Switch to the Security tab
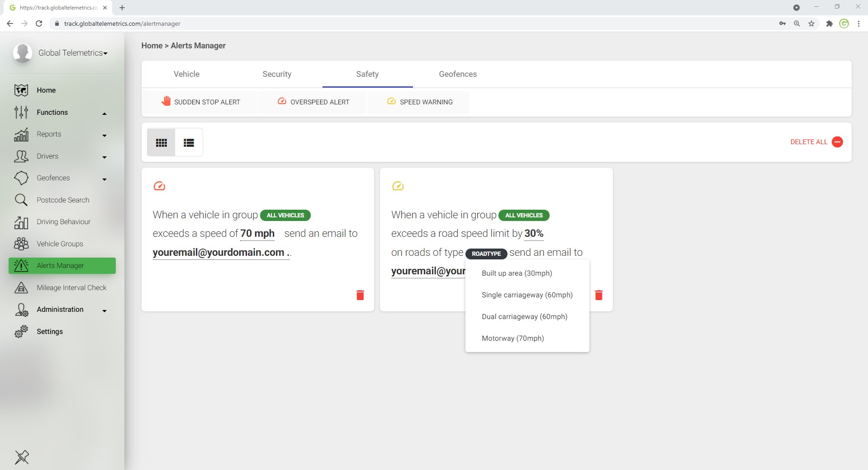The height and width of the screenshot is (470, 868). [277, 74]
